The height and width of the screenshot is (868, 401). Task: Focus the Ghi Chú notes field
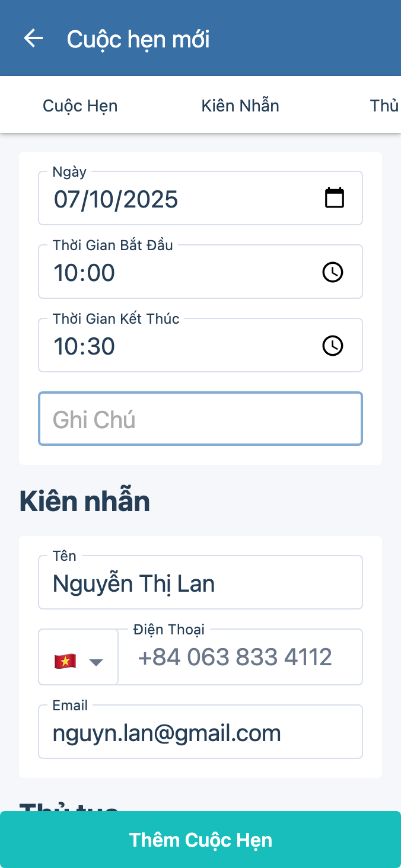[x=200, y=419]
